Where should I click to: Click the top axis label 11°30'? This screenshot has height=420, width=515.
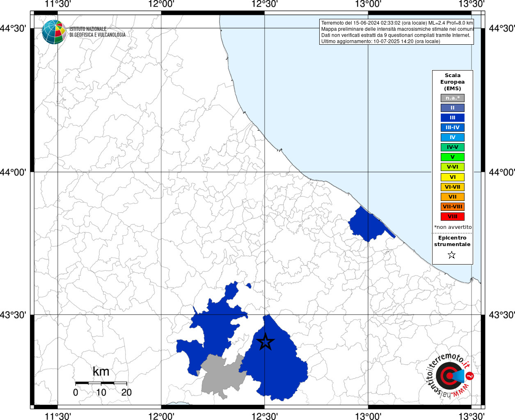tap(58, 5)
